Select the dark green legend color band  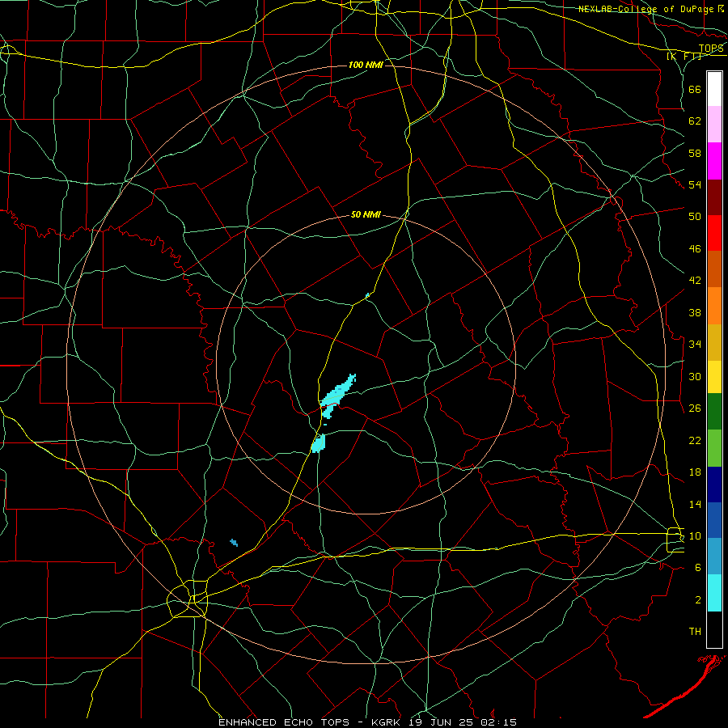(x=714, y=412)
